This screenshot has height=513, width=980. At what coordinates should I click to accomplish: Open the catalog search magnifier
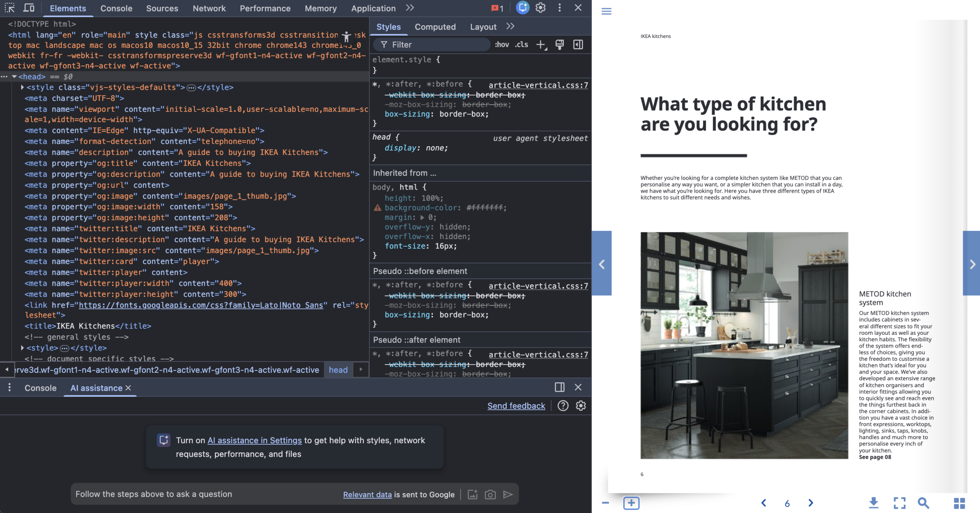pyautogui.click(x=924, y=503)
